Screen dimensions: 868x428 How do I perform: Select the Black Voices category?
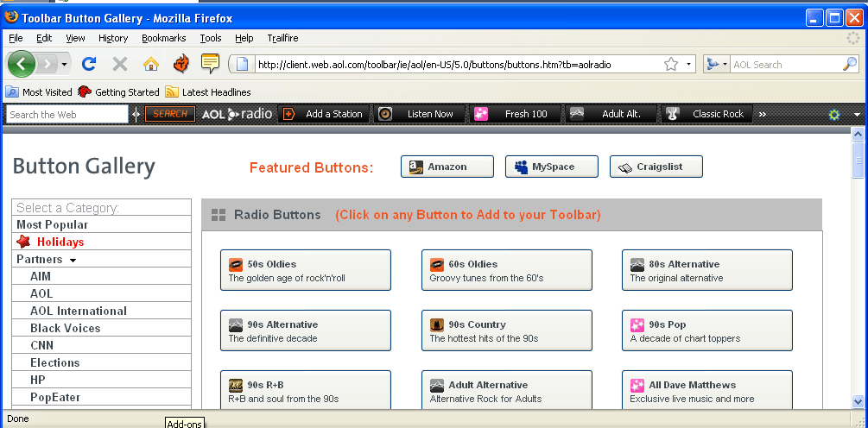(101, 328)
